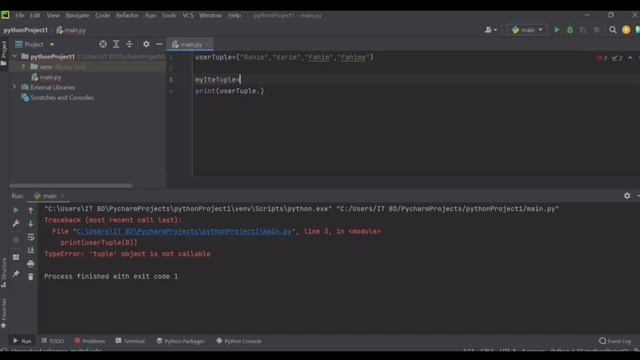
Task: Run the program with the green play icon in the top toolbar
Action: click(557, 30)
